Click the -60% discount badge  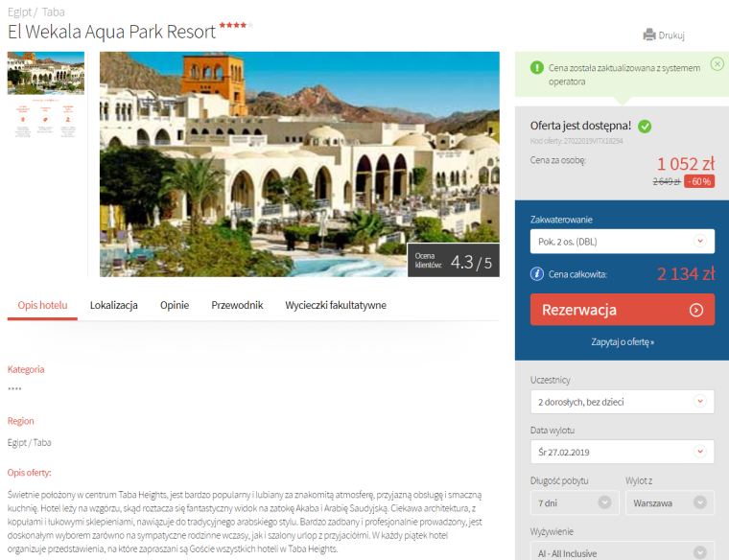(699, 181)
